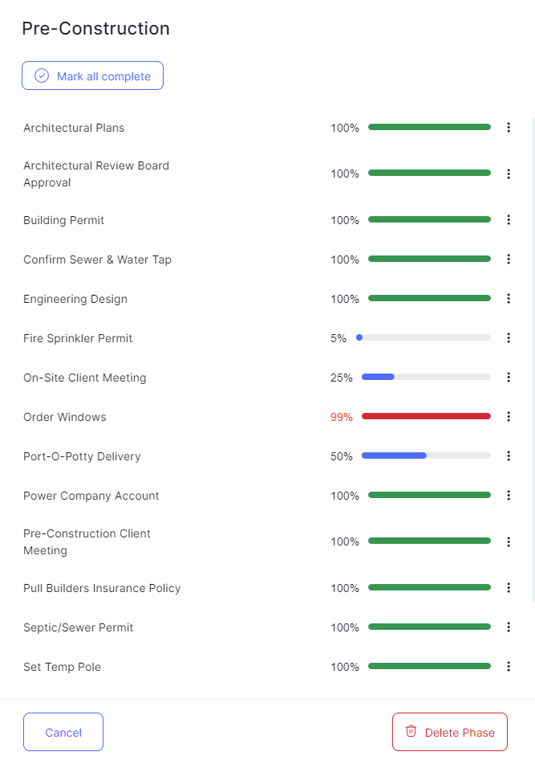
Task: Open more options for Set Temp Pole
Action: (509, 667)
